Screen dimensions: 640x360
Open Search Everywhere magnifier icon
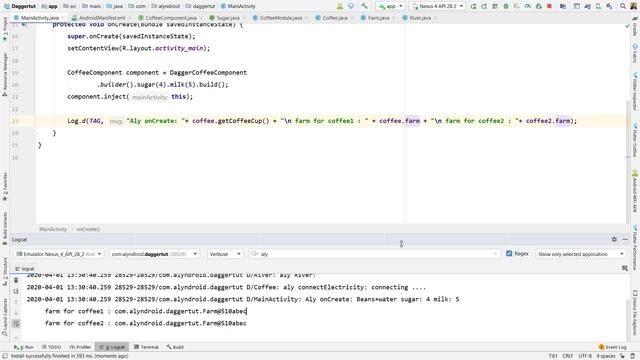[x=622, y=6]
